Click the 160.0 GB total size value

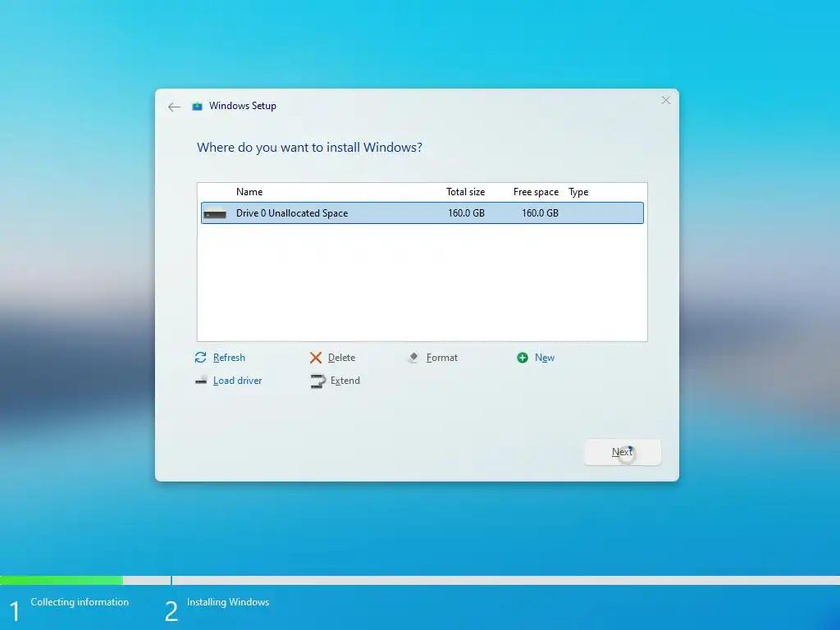(466, 212)
